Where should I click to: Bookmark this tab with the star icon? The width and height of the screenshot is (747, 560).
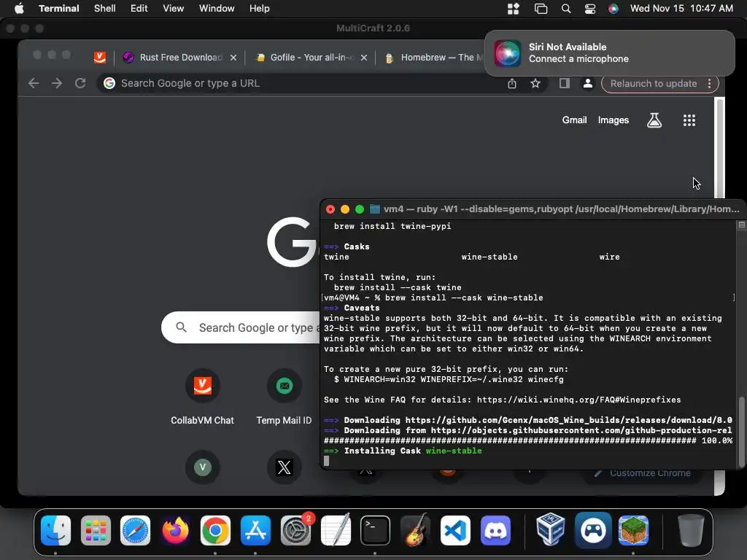pos(535,83)
